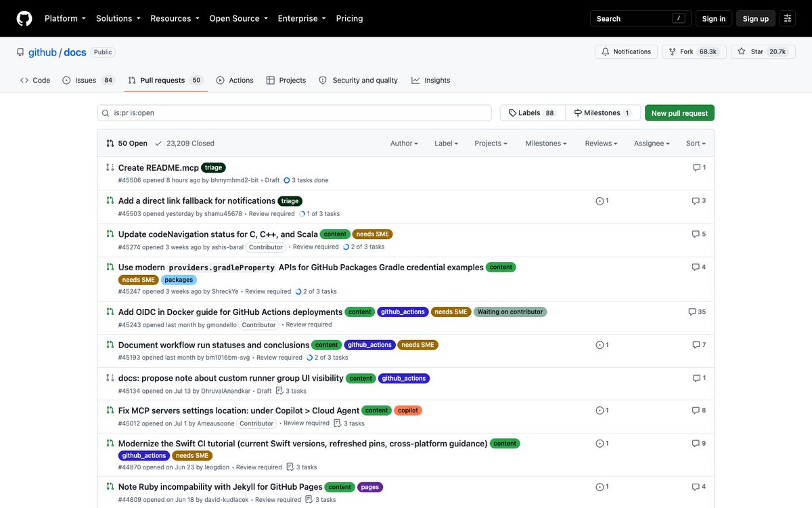This screenshot has height=508, width=812.
Task: Switch to the Issues tab
Action: 89,80
